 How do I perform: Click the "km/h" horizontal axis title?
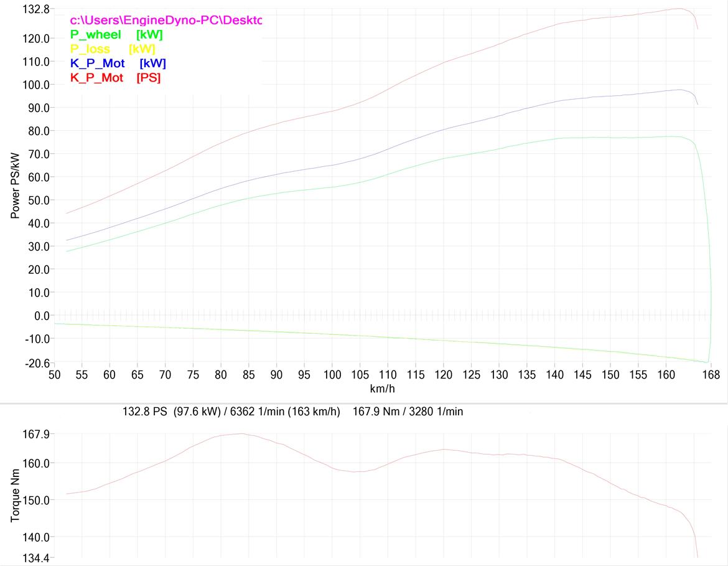[382, 389]
